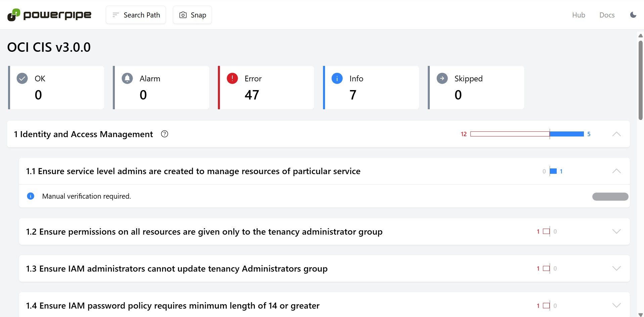Click the red status box for control 1.2
Screen dimensions: 644x317
coord(546,231)
